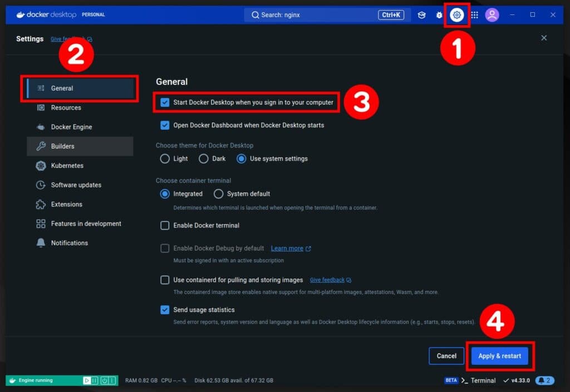This screenshot has height=392, width=570.
Task: Toggle Send usage statistics
Action: (165, 310)
